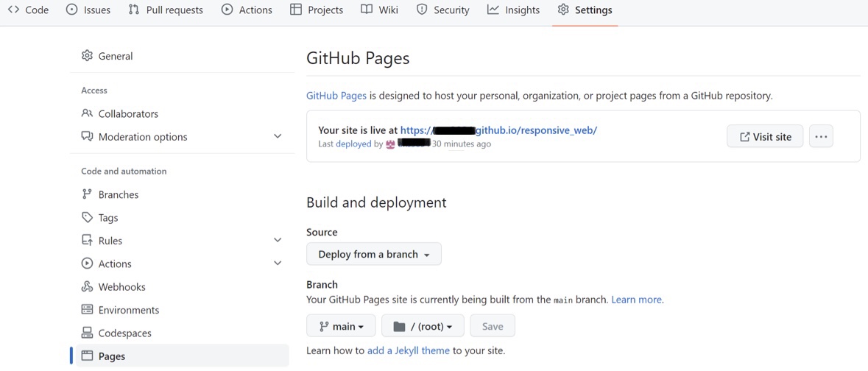Click the deployed link in Last deployed
The width and height of the screenshot is (868, 371).
[x=353, y=144]
